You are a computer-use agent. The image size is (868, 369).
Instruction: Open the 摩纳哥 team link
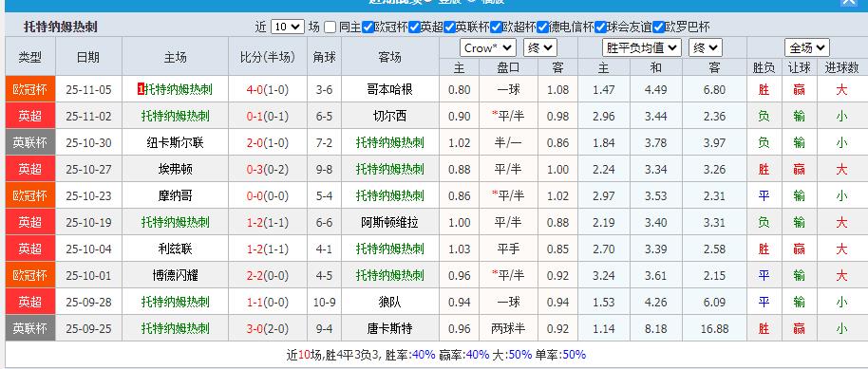(x=175, y=195)
